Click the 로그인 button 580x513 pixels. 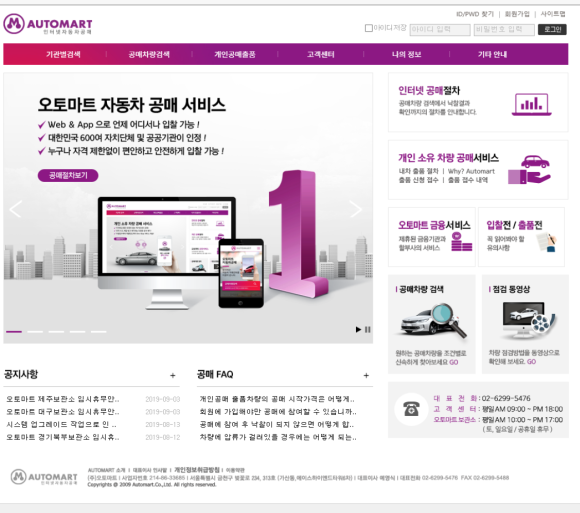[552, 29]
